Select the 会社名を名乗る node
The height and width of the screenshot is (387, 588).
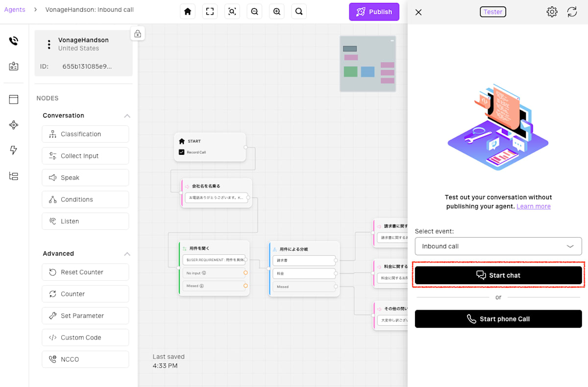click(217, 193)
